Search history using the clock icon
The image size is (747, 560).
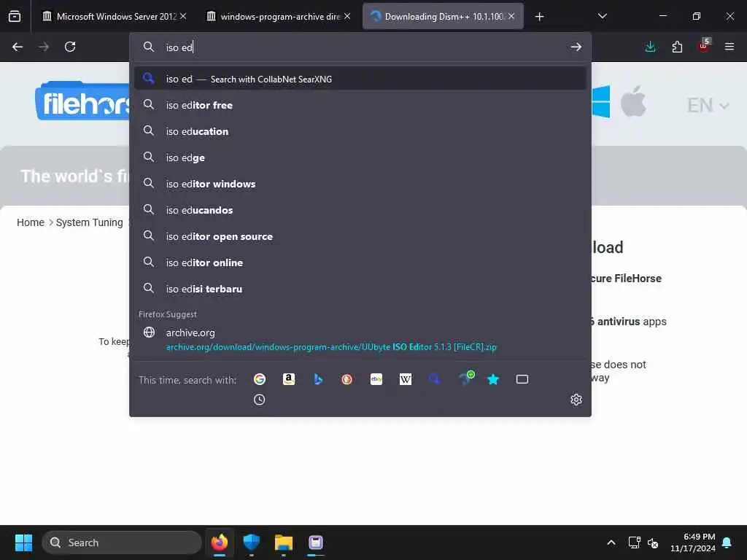[x=259, y=400]
